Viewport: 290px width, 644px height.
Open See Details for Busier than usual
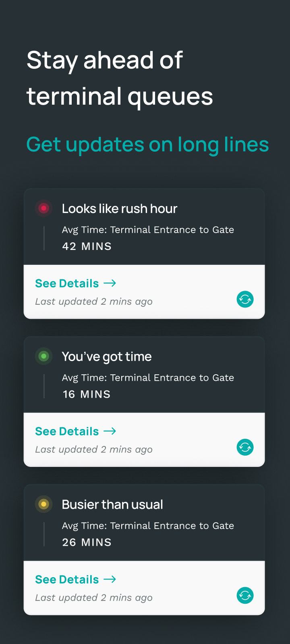coord(67,579)
